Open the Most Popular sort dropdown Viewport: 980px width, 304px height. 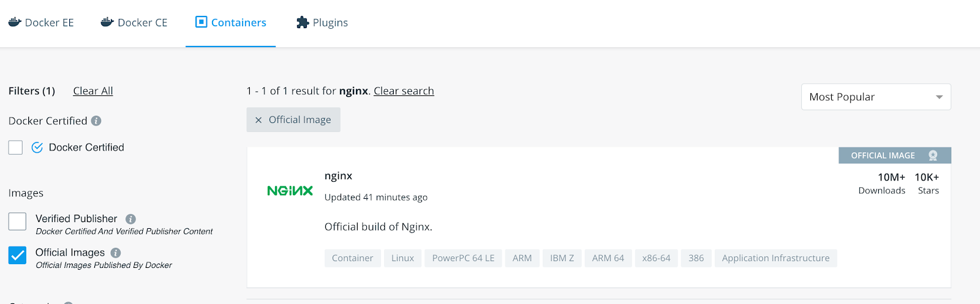click(x=875, y=97)
